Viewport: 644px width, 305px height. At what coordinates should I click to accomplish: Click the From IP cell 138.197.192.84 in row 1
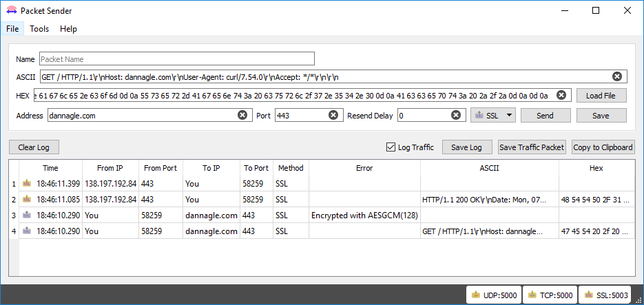[110, 183]
